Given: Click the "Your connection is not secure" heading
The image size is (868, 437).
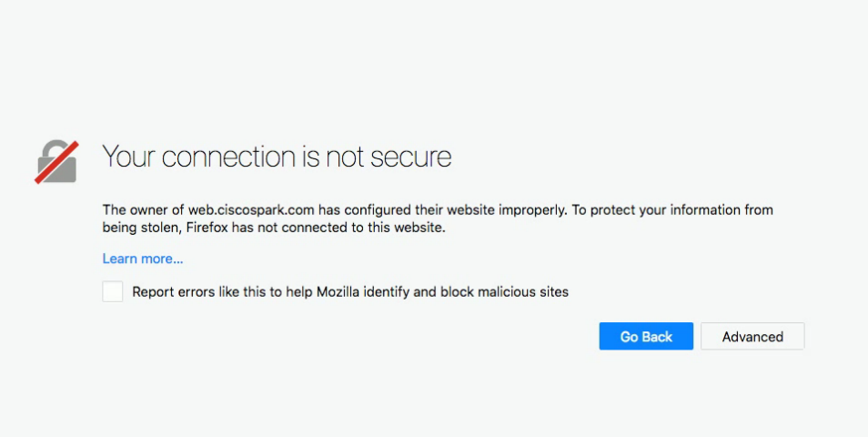Looking at the screenshot, I should pos(277,157).
